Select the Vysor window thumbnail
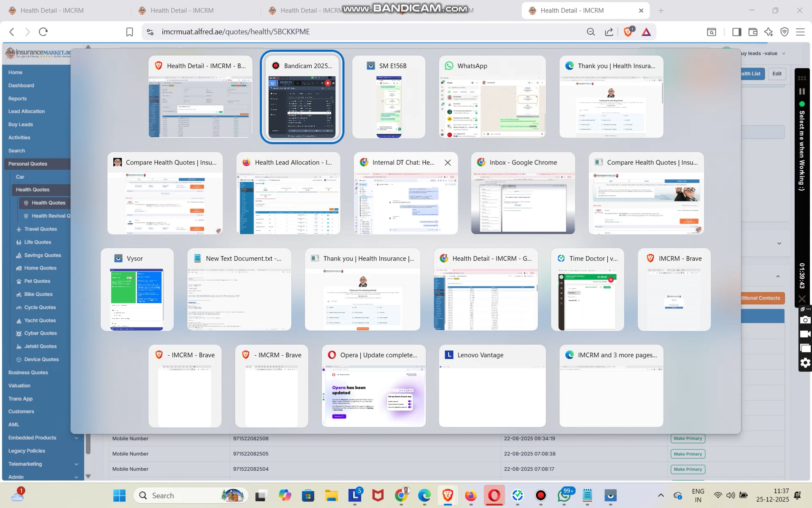The height and width of the screenshot is (508, 812). pyautogui.click(x=137, y=290)
